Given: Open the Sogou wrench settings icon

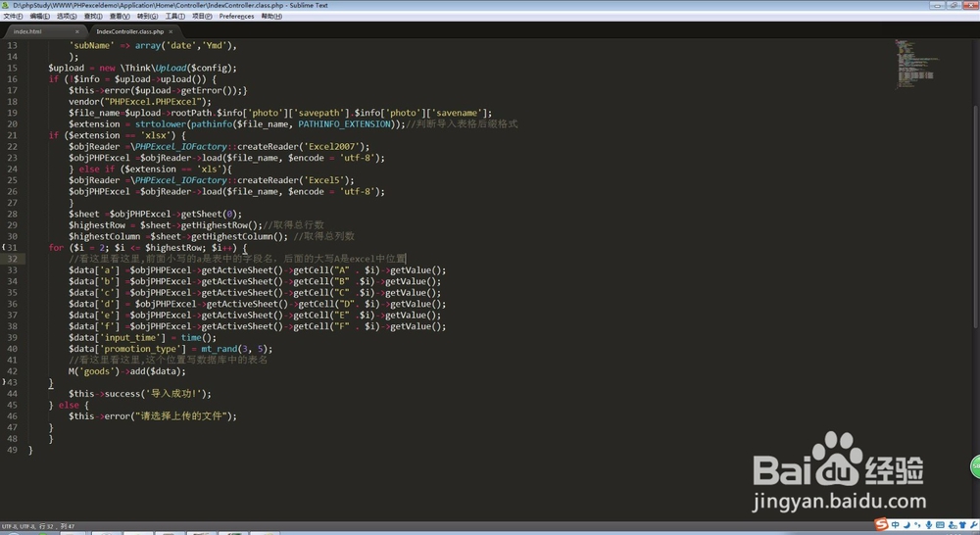Looking at the screenshot, I should (x=974, y=525).
